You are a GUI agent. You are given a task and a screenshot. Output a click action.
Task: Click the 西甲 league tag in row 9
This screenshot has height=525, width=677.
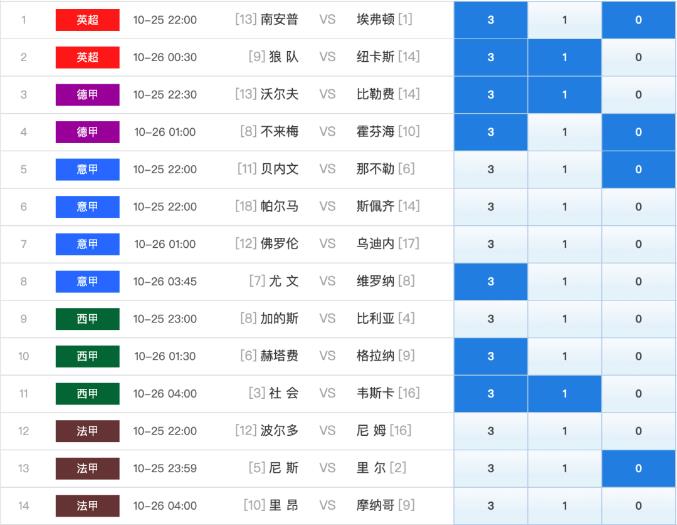[88, 319]
